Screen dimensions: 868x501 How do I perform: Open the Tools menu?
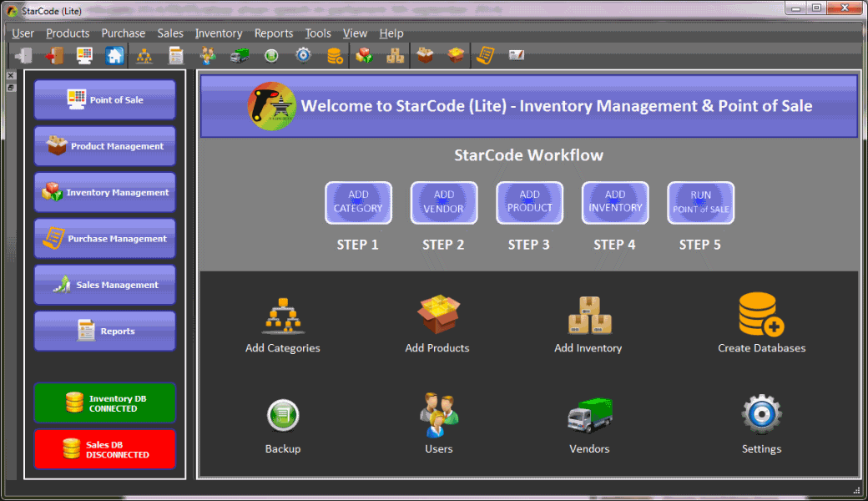pyautogui.click(x=318, y=33)
